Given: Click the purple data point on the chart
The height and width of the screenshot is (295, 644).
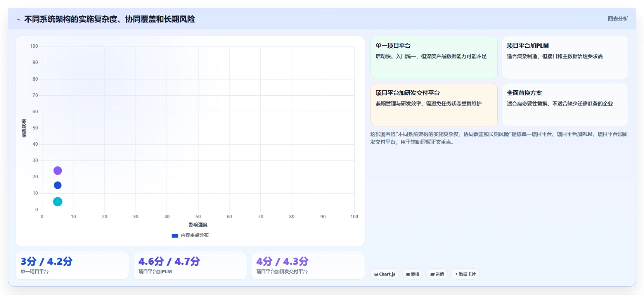Looking at the screenshot, I should (x=57, y=171).
